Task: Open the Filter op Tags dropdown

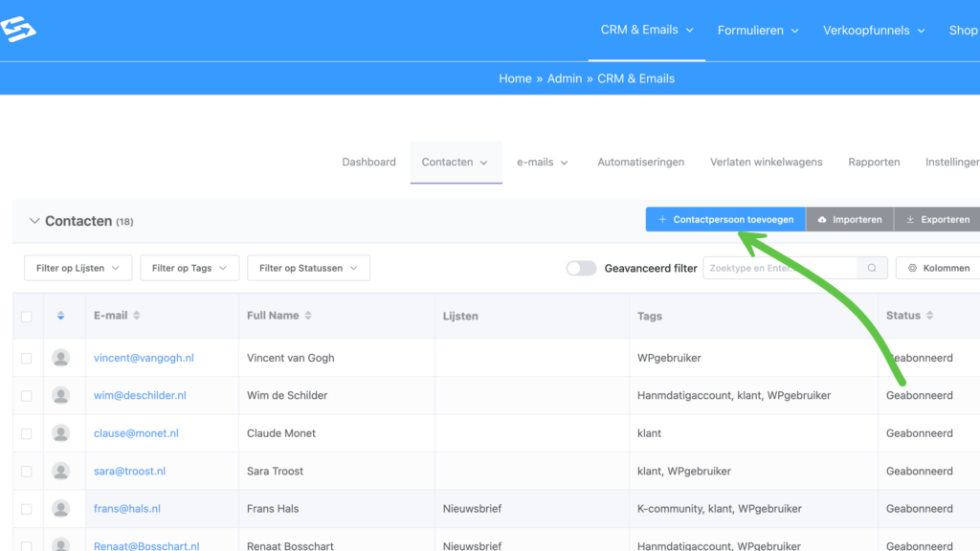Action: [x=189, y=269]
